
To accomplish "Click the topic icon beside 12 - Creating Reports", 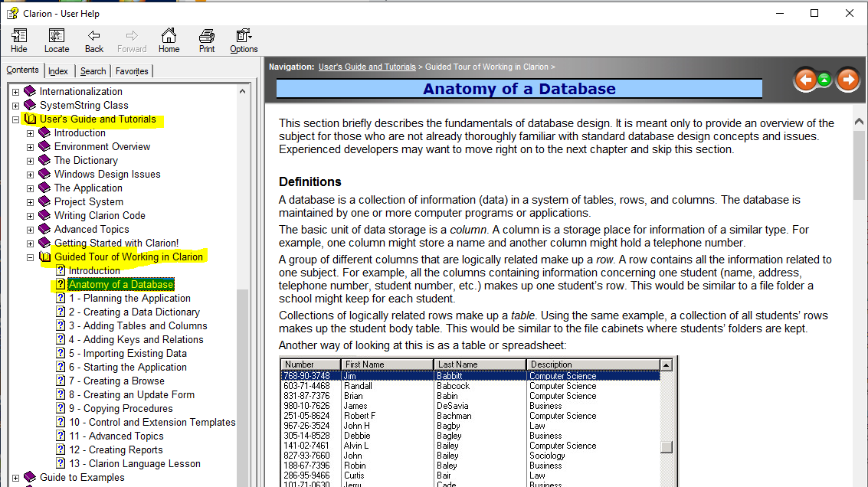I will point(61,450).
